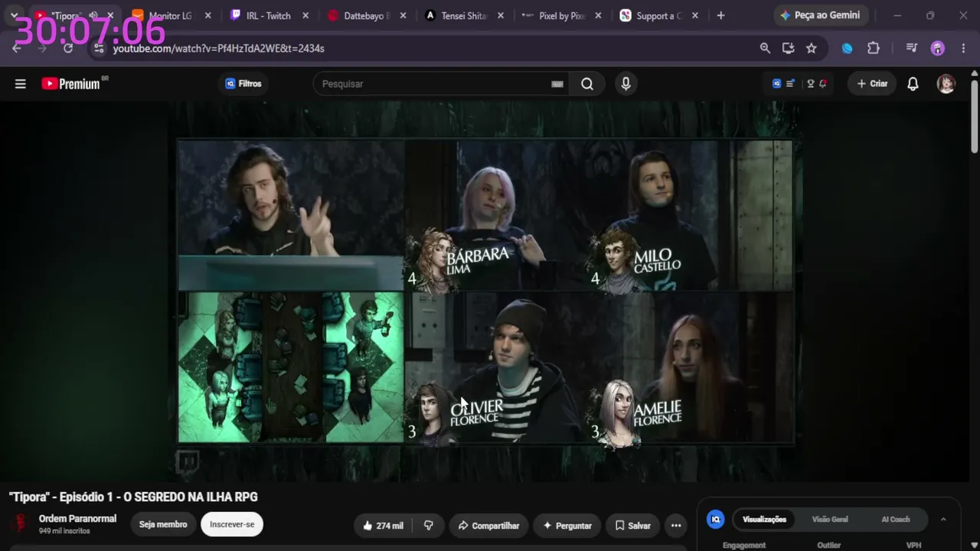Click the video title text
Image resolution: width=980 pixels, height=551 pixels.
pos(133,497)
